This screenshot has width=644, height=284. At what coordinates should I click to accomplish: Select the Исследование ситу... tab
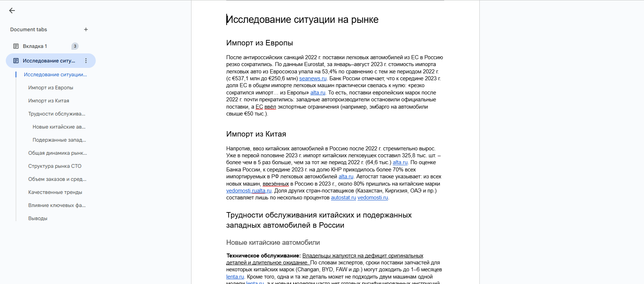click(x=49, y=61)
